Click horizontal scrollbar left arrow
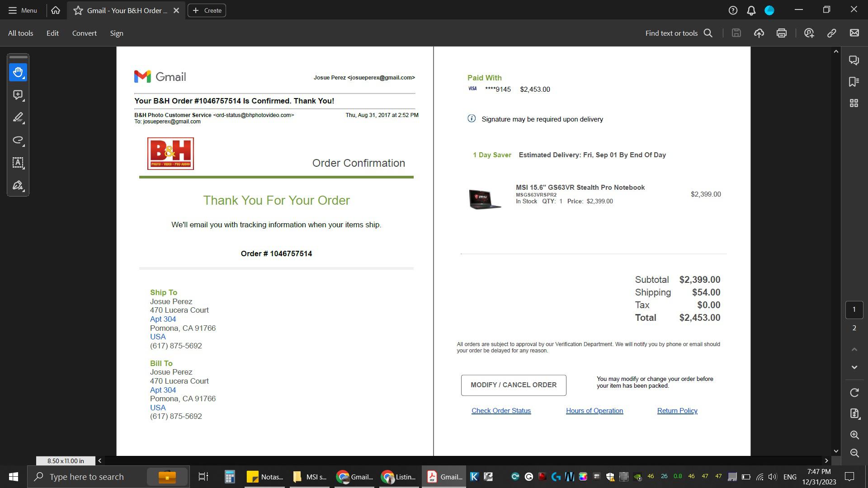This screenshot has height=488, width=868. [x=100, y=461]
